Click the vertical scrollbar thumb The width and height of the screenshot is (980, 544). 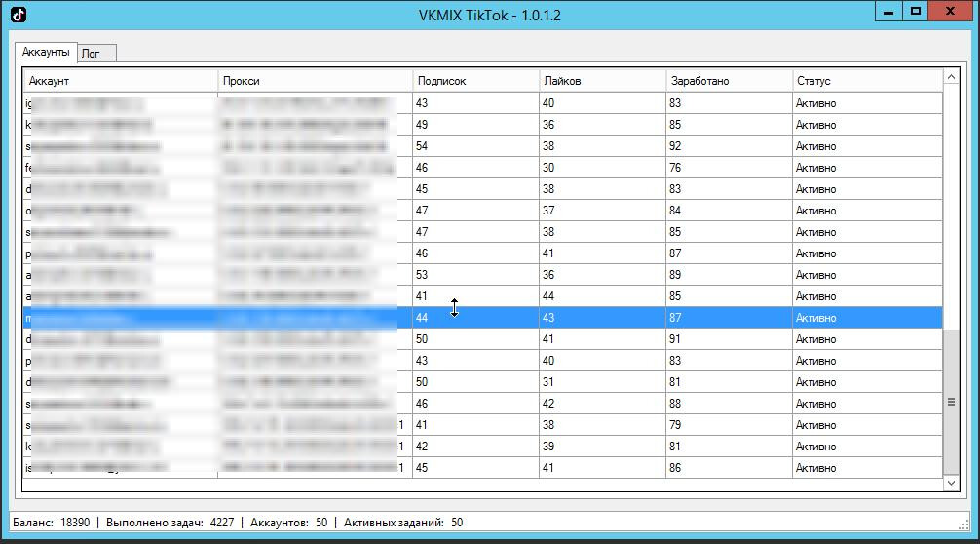click(x=951, y=402)
